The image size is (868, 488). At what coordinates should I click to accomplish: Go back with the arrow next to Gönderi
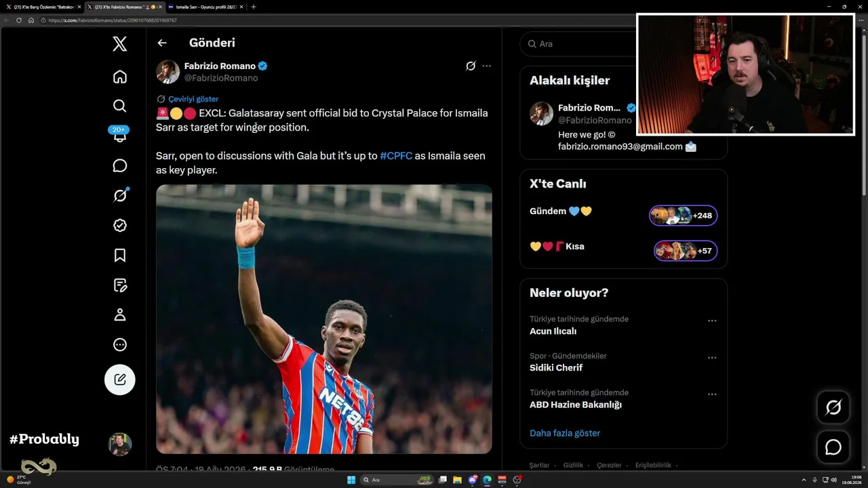pyautogui.click(x=162, y=43)
